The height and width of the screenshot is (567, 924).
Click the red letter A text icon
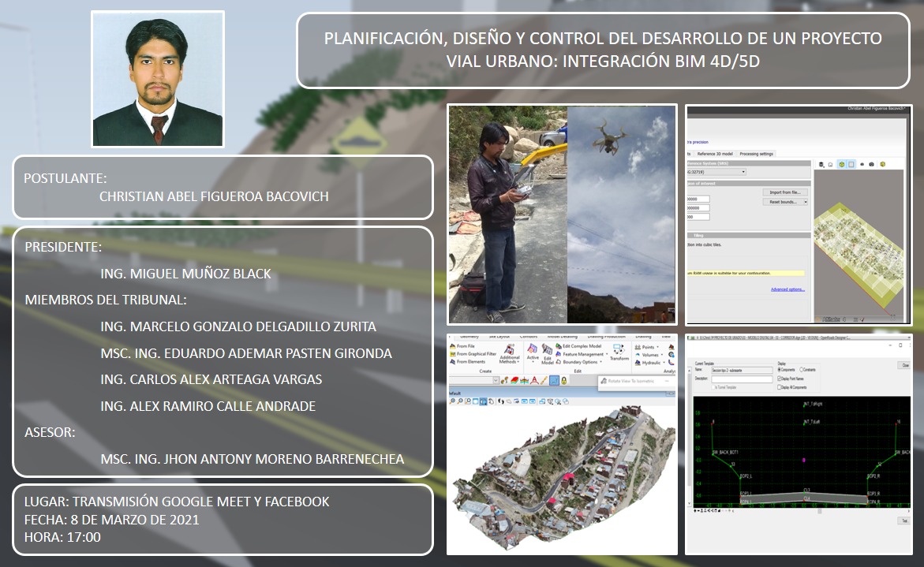tap(534, 380)
